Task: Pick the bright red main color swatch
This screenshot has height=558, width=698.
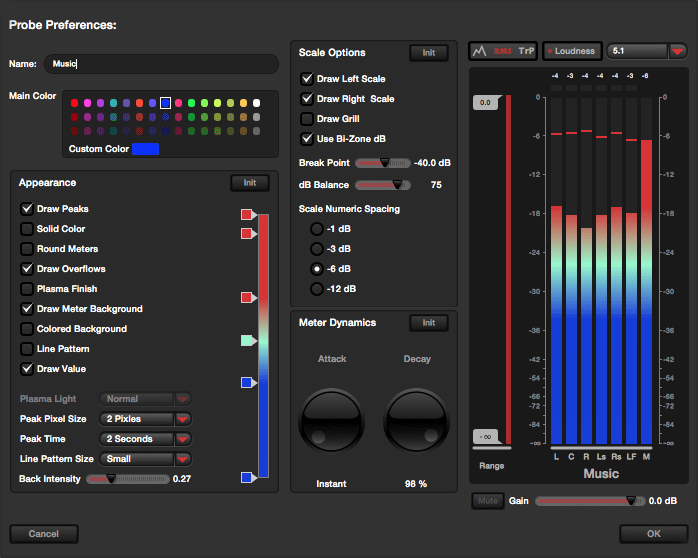Action: click(74, 103)
